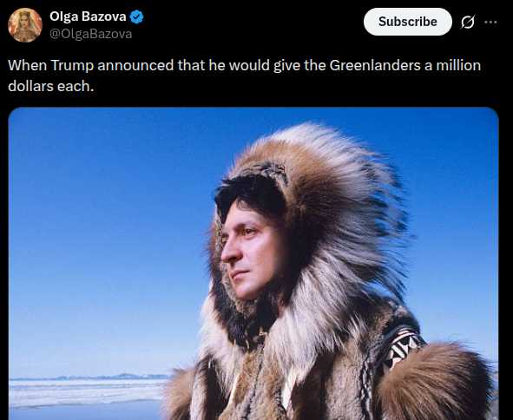Image resolution: width=513 pixels, height=420 pixels.
Task: Select the slashed-circle Grok icon beside Subscribe
Action: [468, 22]
